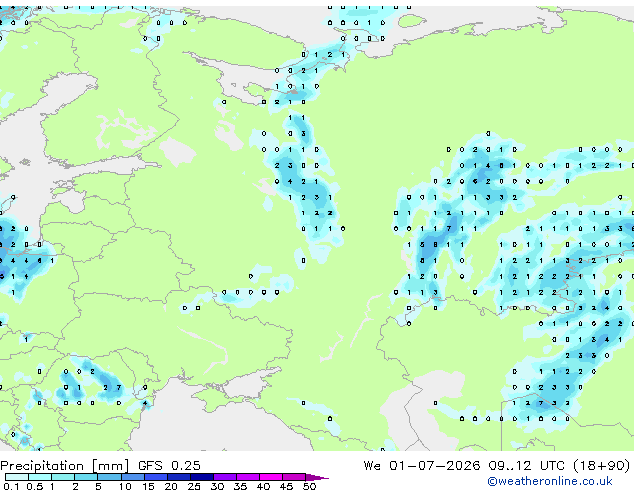Viewport: 634px width, 490px height.
Task: Click the '09..12 UTC' time range text
Action: [526, 466]
